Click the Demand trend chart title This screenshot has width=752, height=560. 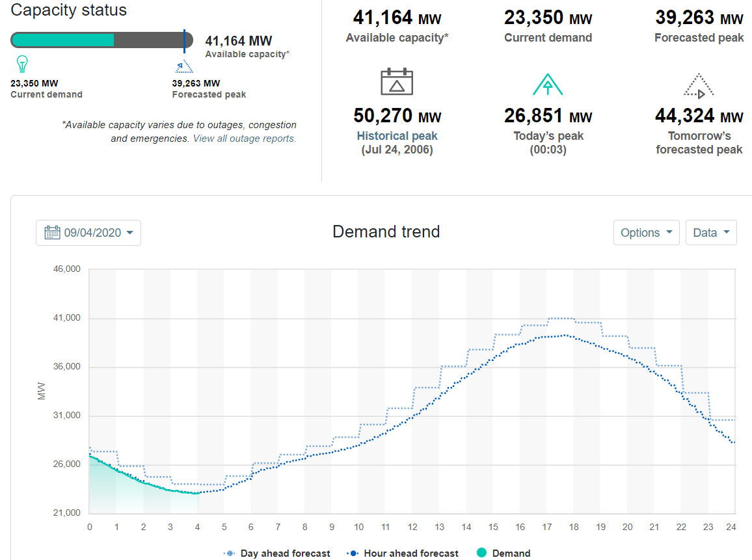pos(386,232)
